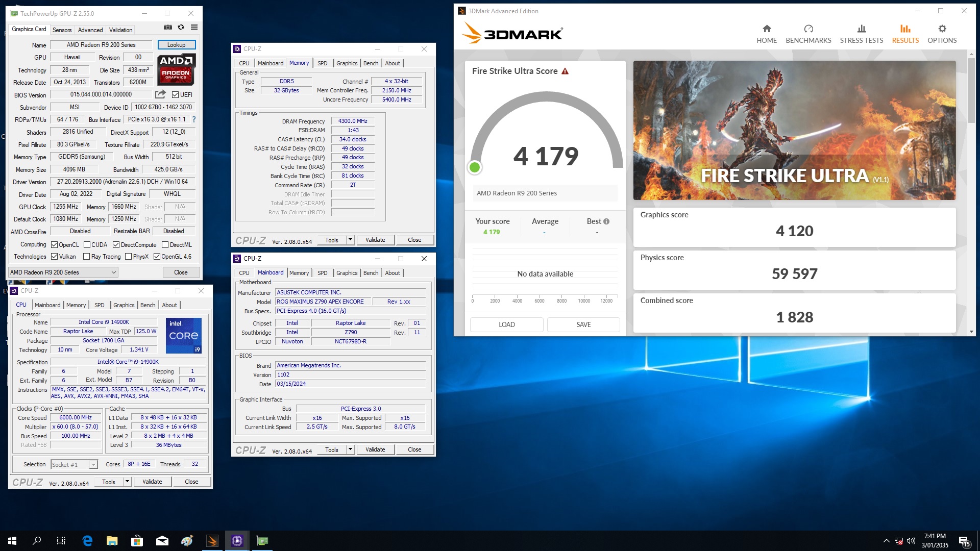Toggle the Vulkan checkbox
Viewport: 980px width, 551px height.
pos(54,257)
